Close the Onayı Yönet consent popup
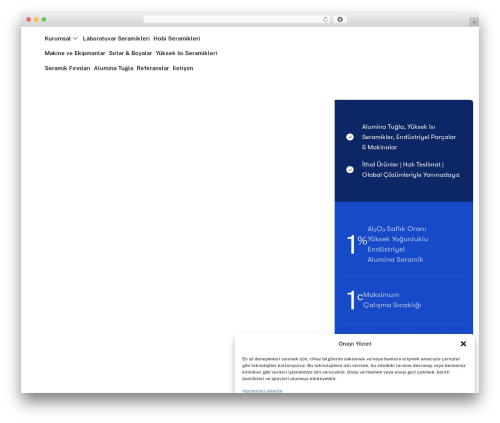The image size is (500, 423). coord(463,344)
